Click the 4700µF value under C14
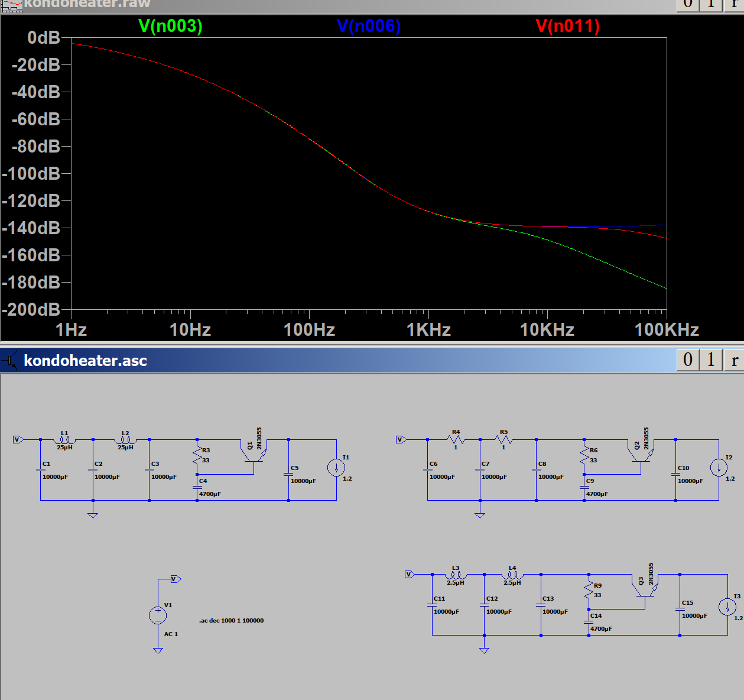Viewport: 744px width, 700px height. pos(602,629)
